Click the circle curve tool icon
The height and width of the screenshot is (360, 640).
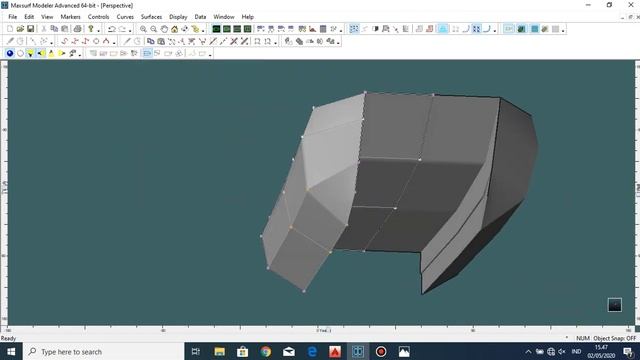tap(96, 41)
